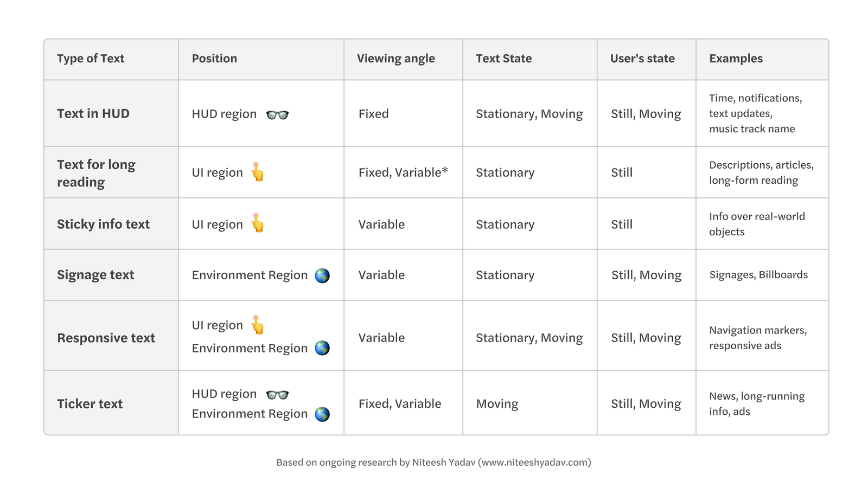Click the pointing hand icon in Sticky info text row
This screenshot has width=868, height=488.
[258, 223]
